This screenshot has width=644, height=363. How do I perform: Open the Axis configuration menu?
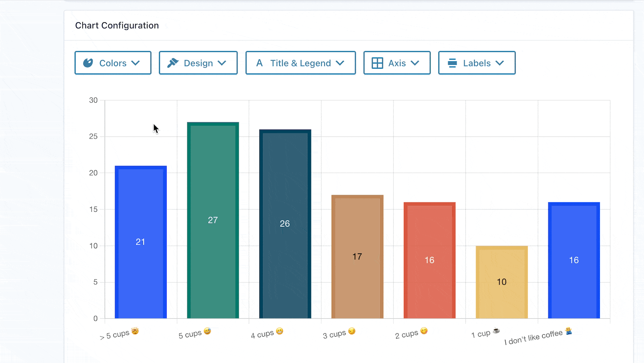(x=397, y=63)
